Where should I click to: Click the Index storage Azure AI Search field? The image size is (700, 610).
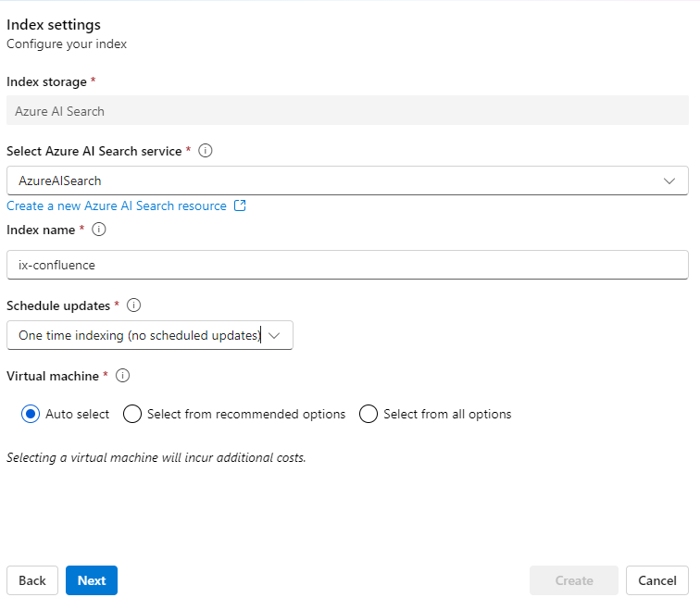(347, 111)
